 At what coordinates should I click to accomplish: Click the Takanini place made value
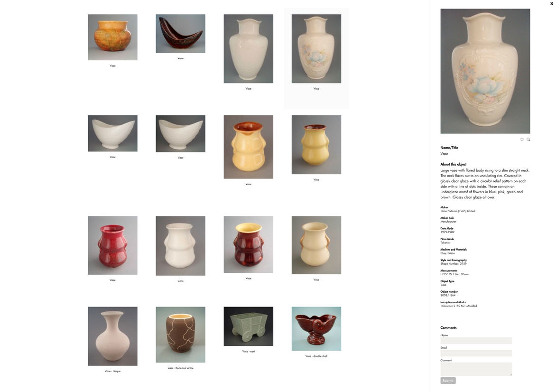pos(445,243)
